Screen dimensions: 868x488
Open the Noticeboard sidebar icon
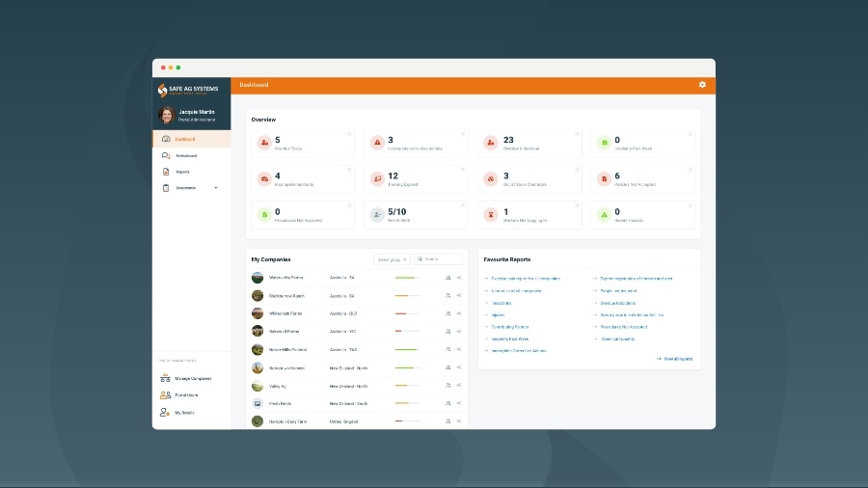click(x=166, y=155)
